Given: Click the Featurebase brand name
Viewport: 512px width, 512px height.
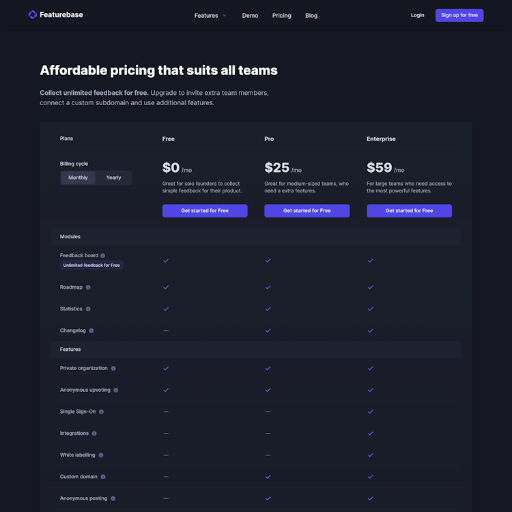Looking at the screenshot, I should [61, 15].
